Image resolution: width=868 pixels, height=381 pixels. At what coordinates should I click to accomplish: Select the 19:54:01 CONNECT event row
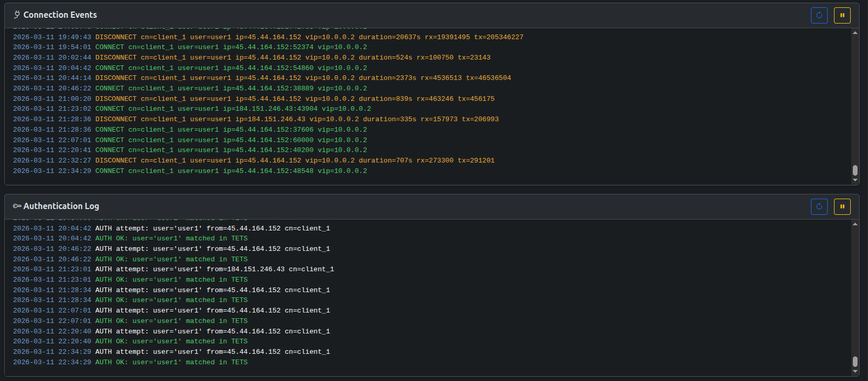point(190,47)
